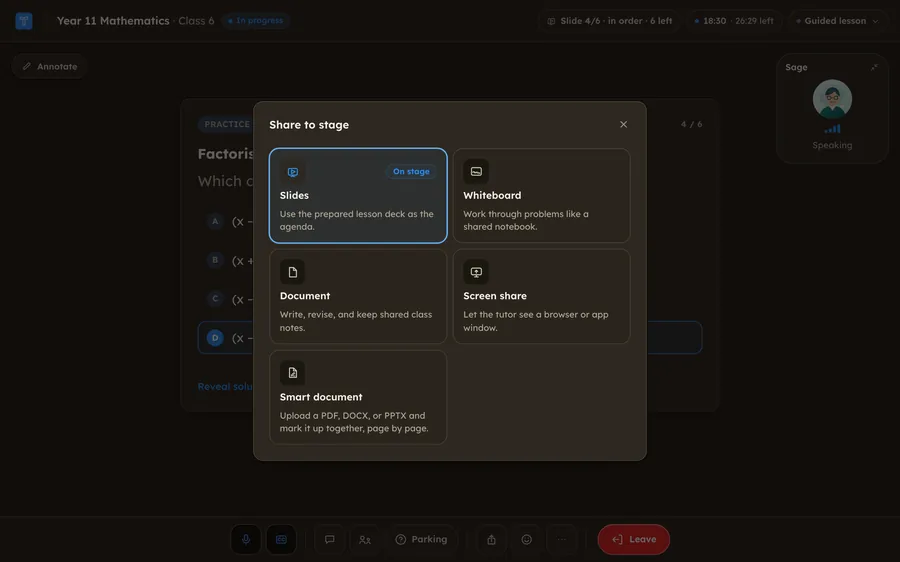Click the Speaking status under Sage
The width and height of the screenshot is (900, 562).
pyautogui.click(x=832, y=145)
